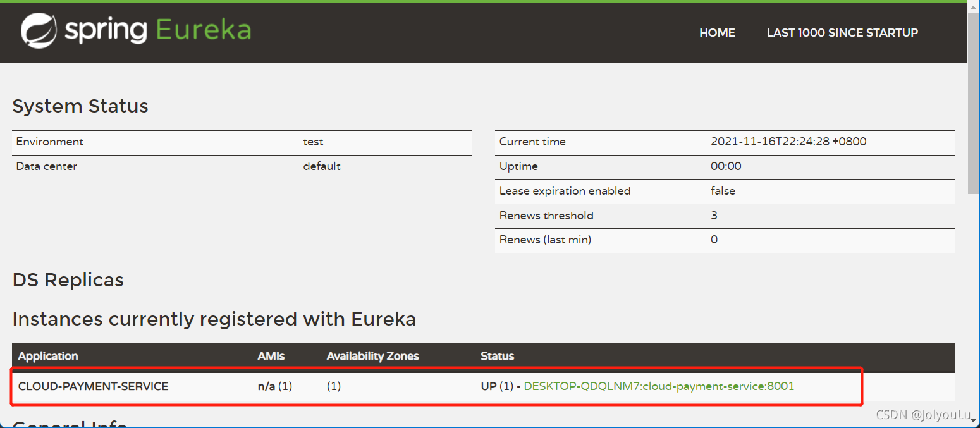Click the spring Eureka brand text

pyautogui.click(x=158, y=30)
